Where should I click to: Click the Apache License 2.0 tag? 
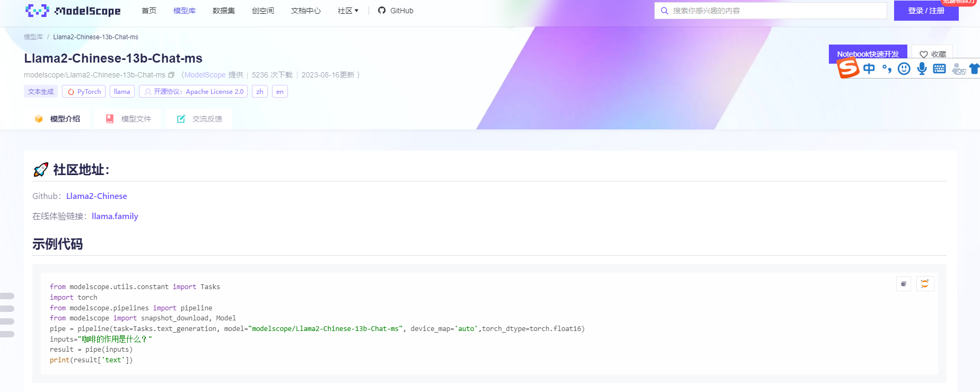194,91
